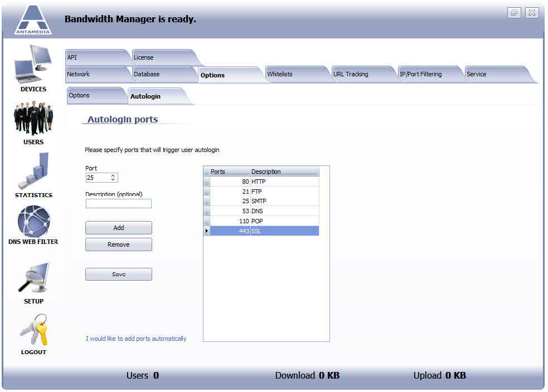Close the Bandwidth Manager window
The image size is (548, 392).
point(532,13)
